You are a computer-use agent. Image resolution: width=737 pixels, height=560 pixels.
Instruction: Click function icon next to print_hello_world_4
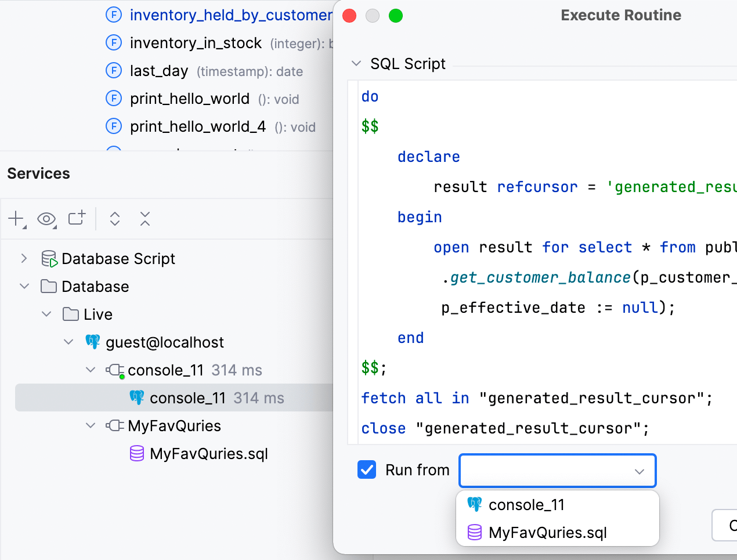[114, 127]
